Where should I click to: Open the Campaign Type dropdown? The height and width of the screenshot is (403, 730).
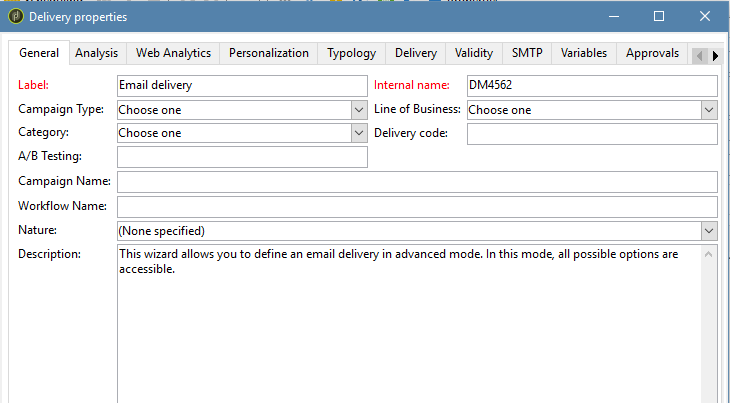point(359,110)
